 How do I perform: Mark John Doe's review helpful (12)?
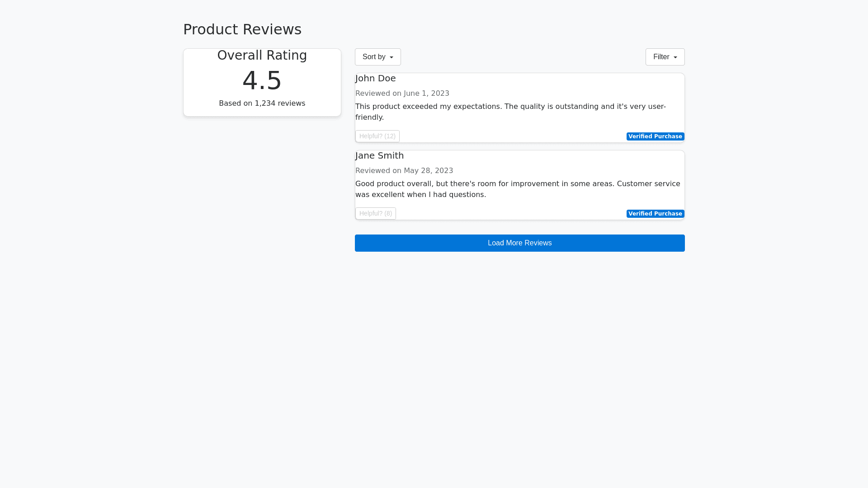coord(377,136)
